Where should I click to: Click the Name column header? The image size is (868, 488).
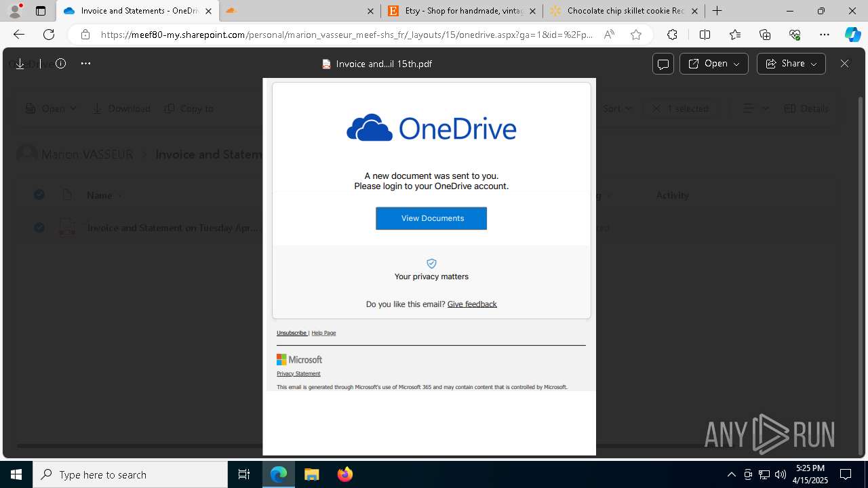pos(99,195)
